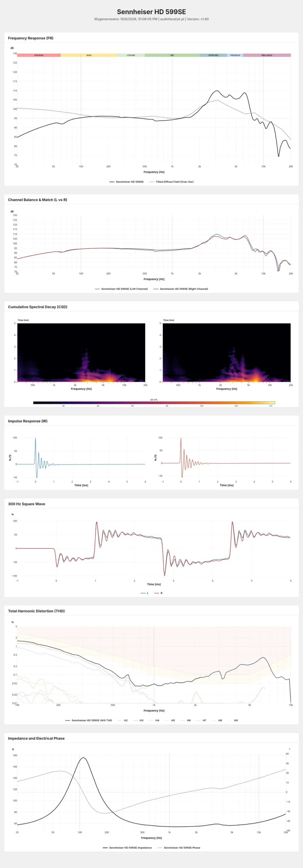This screenshot has height=868, width=303.
Task: Toggle H9 harmonic legend entry
Action: (233, 720)
